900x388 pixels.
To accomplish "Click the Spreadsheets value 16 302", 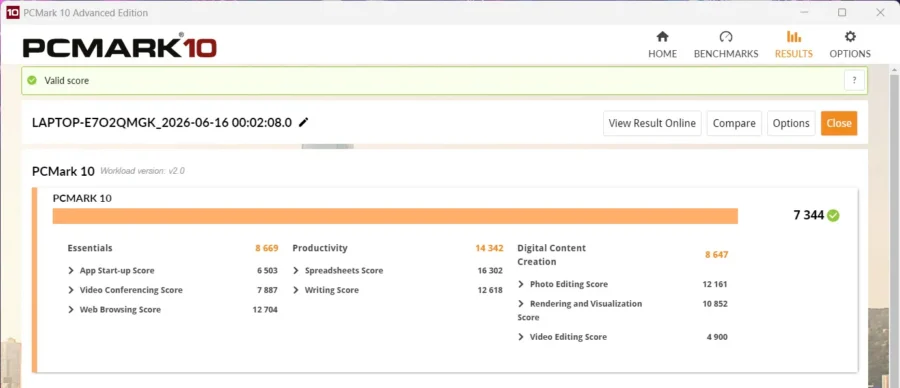I will coord(490,270).
